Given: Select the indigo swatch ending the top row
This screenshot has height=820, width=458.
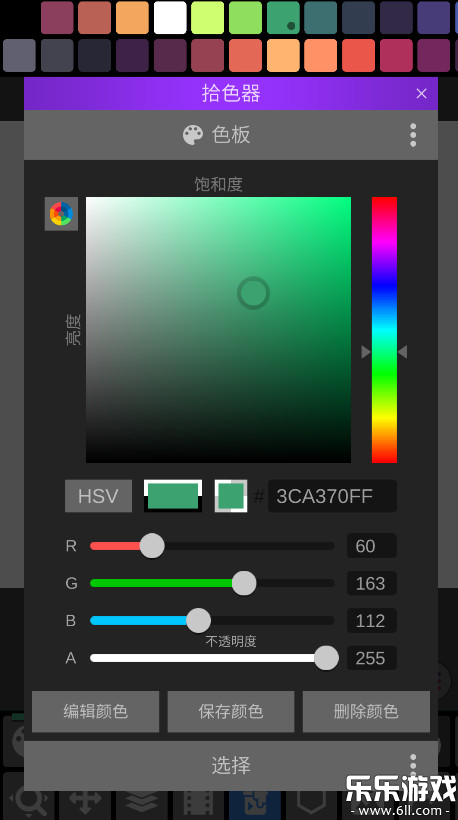Looking at the screenshot, I should pos(433,17).
